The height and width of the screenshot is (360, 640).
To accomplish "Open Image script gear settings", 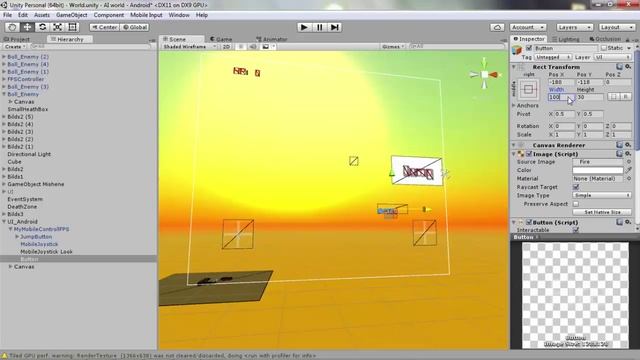I will [628, 154].
